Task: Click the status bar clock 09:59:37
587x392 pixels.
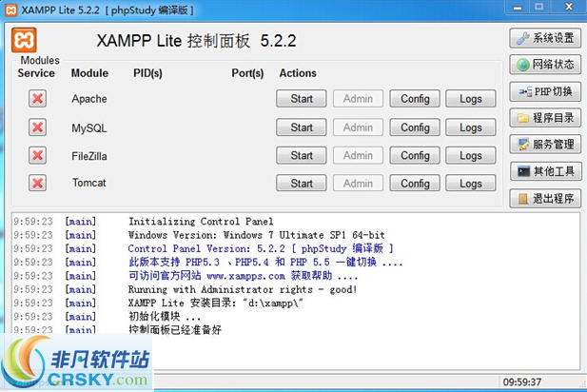Action: pyautogui.click(x=522, y=382)
